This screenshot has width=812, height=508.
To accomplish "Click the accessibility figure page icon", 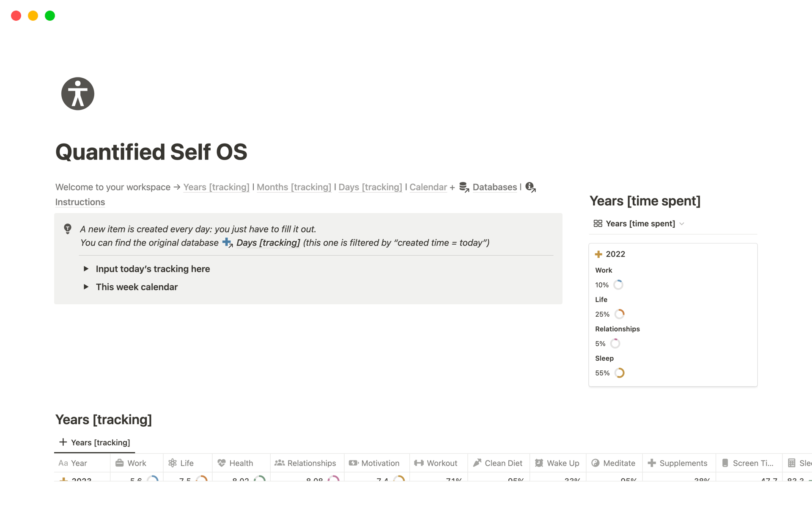I will point(78,94).
